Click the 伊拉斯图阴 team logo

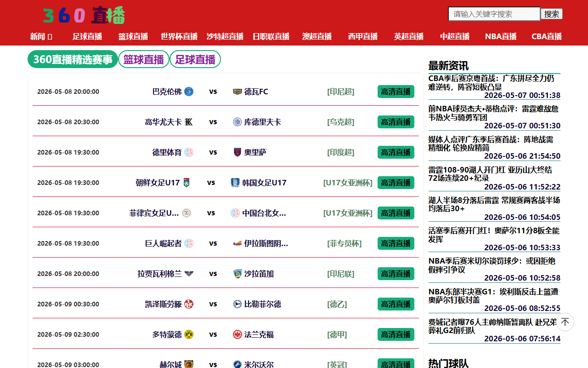(237, 243)
